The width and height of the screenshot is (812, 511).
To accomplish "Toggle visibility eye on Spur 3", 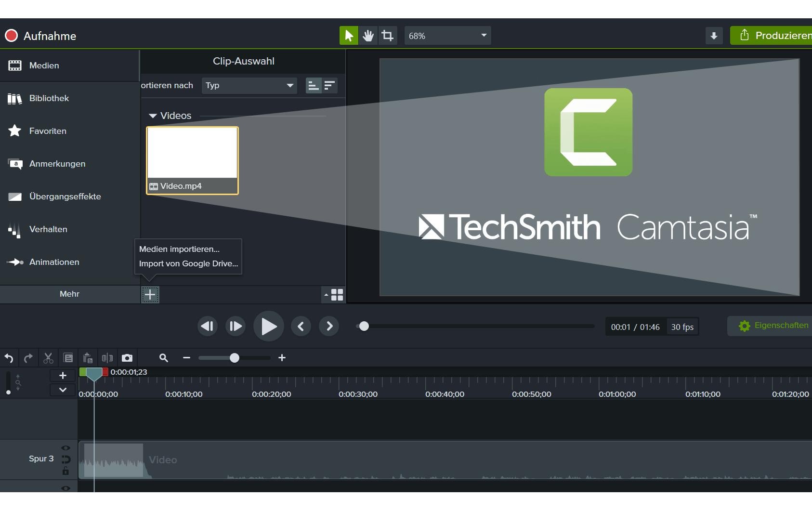I will pos(65,448).
